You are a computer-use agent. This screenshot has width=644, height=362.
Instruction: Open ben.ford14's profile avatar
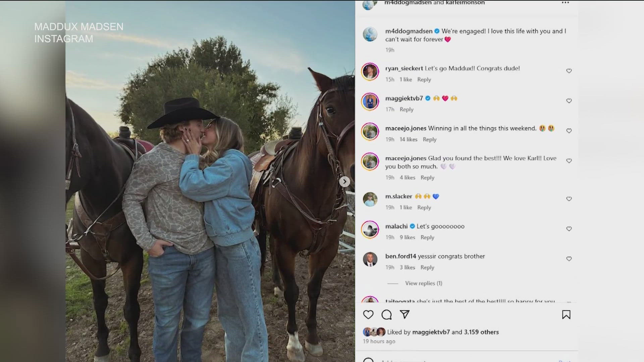(370, 259)
